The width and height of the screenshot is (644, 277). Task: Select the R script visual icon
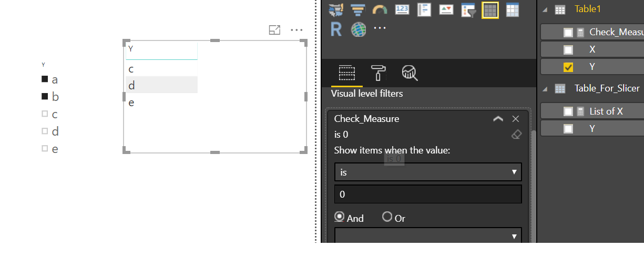click(x=336, y=29)
